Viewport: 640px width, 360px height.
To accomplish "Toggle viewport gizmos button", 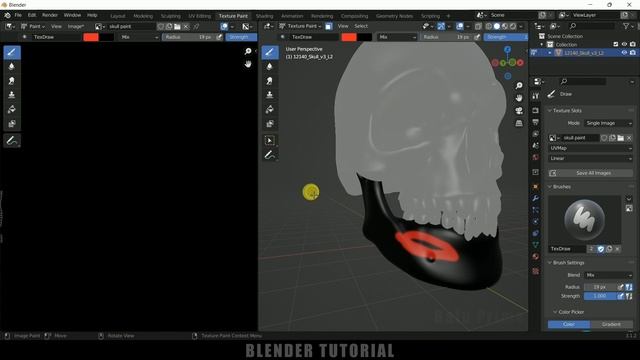I will point(441,26).
